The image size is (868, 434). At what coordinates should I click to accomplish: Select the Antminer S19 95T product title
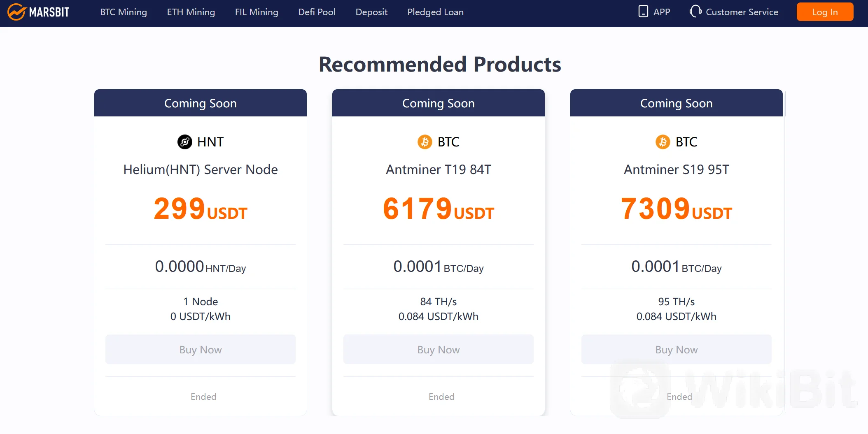point(676,169)
